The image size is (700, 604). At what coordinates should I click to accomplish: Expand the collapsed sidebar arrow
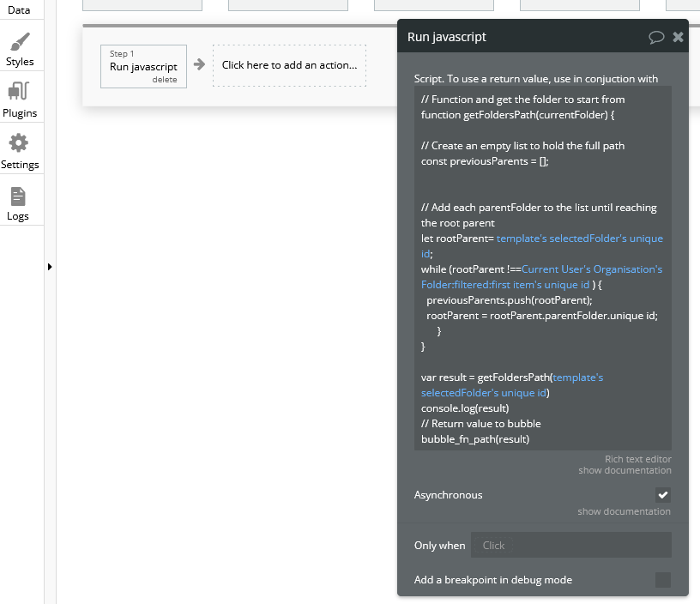(x=50, y=267)
